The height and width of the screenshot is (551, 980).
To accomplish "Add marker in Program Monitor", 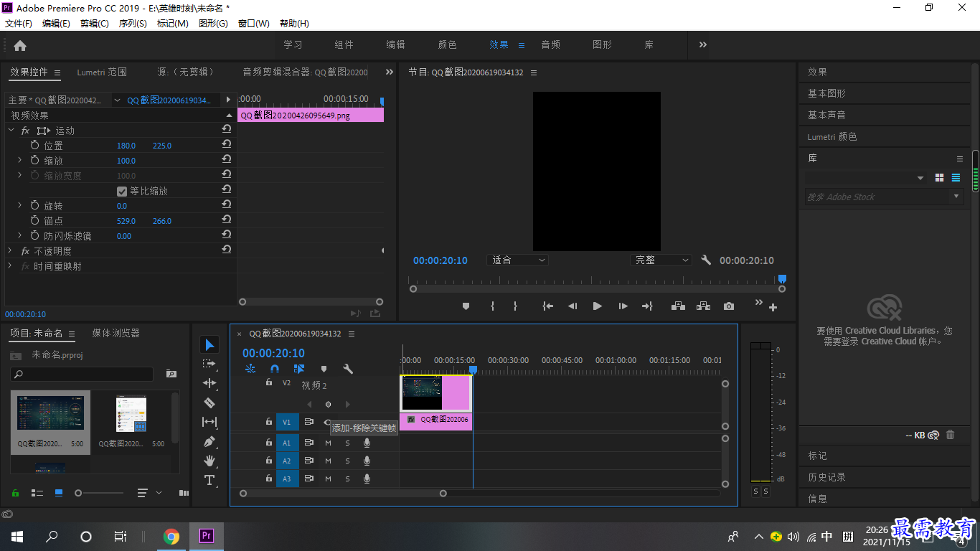I will pos(466,306).
